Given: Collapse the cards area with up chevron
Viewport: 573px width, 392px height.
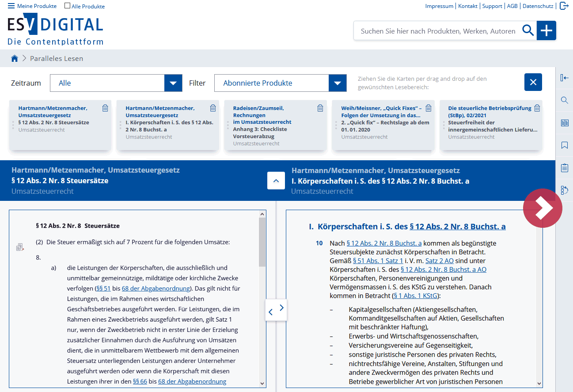Looking at the screenshot, I should (x=276, y=181).
